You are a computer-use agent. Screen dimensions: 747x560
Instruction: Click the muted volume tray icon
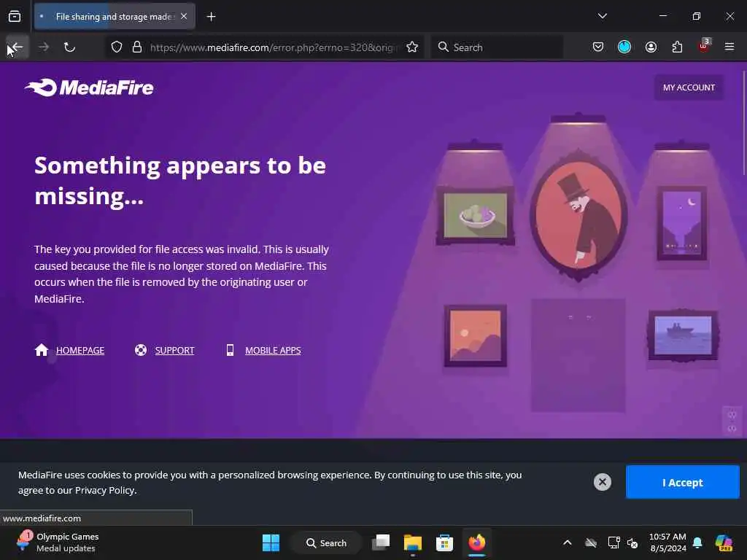click(x=632, y=542)
